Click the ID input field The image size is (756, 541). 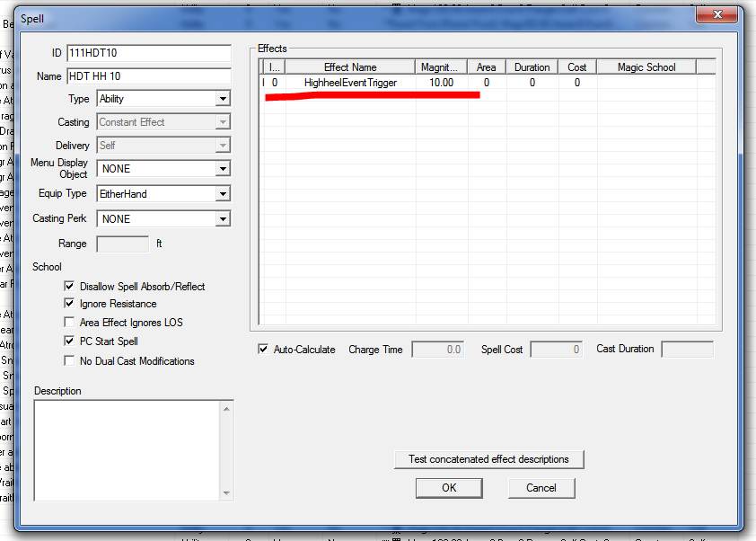[x=149, y=53]
